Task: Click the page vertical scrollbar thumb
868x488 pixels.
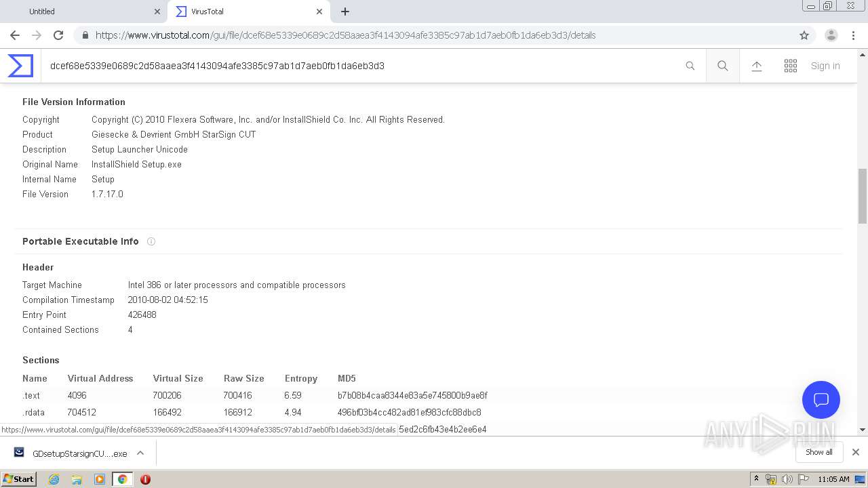Action: [863, 195]
